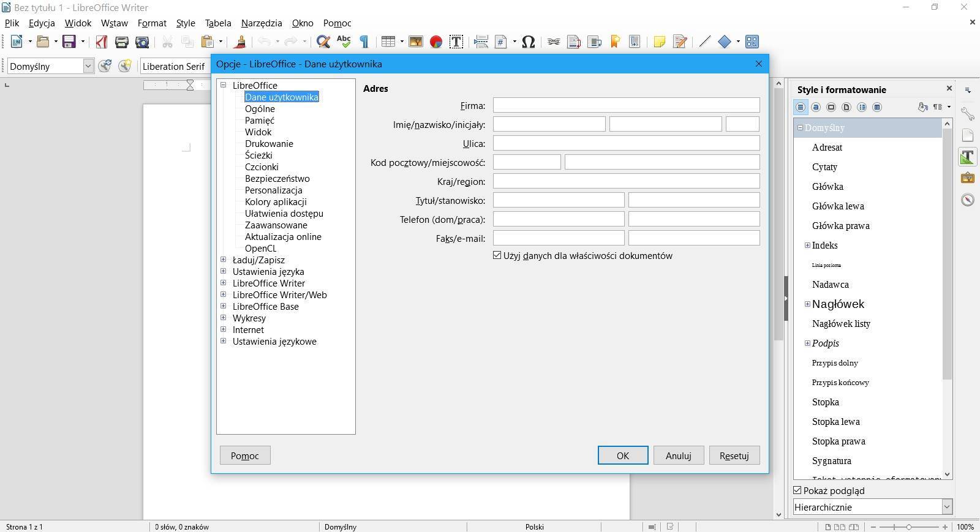Expand LibreOffice Base tree node

click(x=224, y=306)
